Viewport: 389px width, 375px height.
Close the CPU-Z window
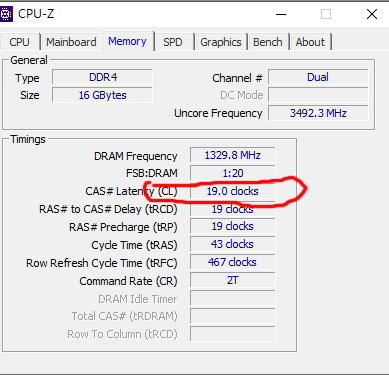click(372, 14)
